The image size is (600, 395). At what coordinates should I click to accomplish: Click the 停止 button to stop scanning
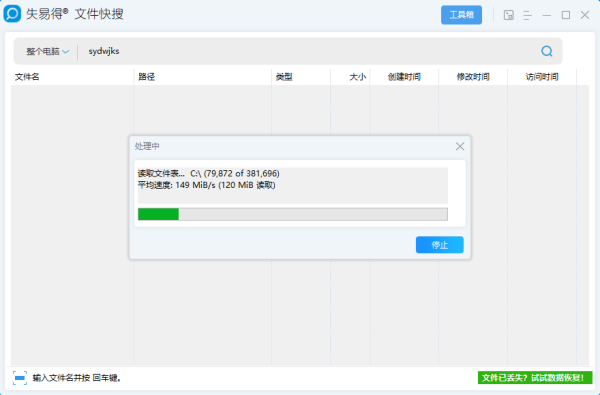click(x=440, y=245)
